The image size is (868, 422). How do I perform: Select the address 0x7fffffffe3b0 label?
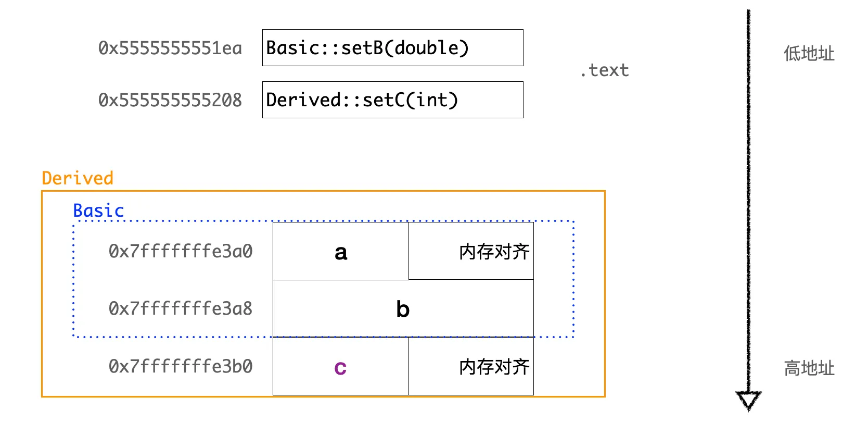click(x=181, y=367)
